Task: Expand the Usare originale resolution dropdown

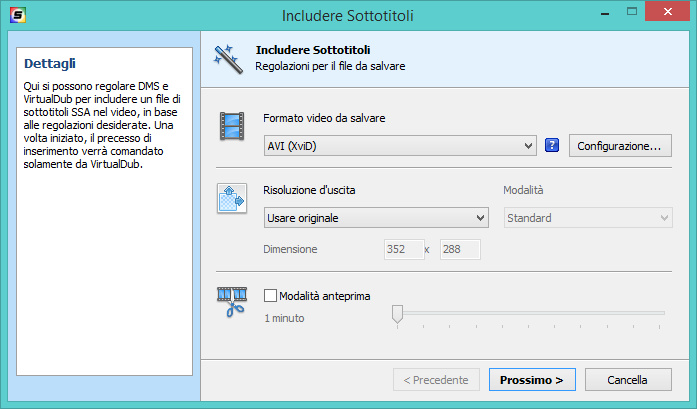Action: pos(375,218)
